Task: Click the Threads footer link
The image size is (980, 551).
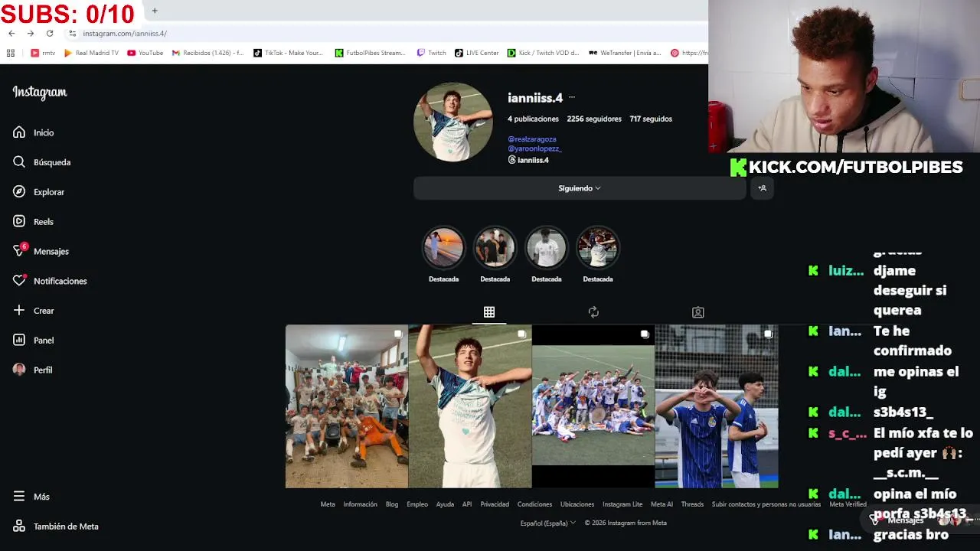Action: pos(692,504)
